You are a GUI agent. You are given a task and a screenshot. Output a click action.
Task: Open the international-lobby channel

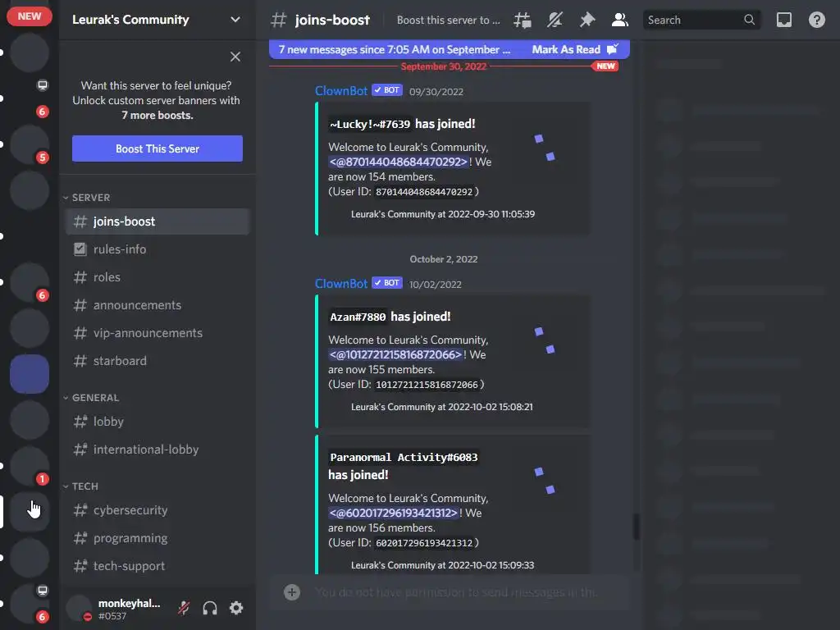(157, 450)
